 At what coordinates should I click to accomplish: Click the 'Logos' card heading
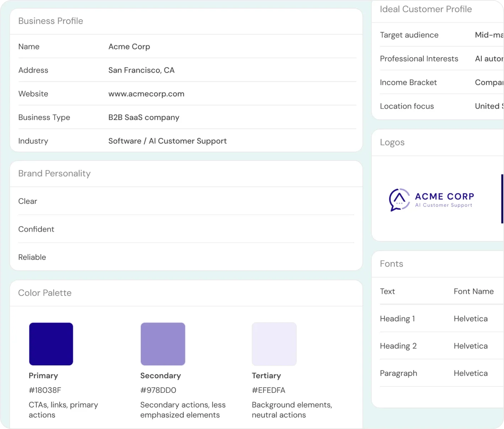(x=392, y=142)
